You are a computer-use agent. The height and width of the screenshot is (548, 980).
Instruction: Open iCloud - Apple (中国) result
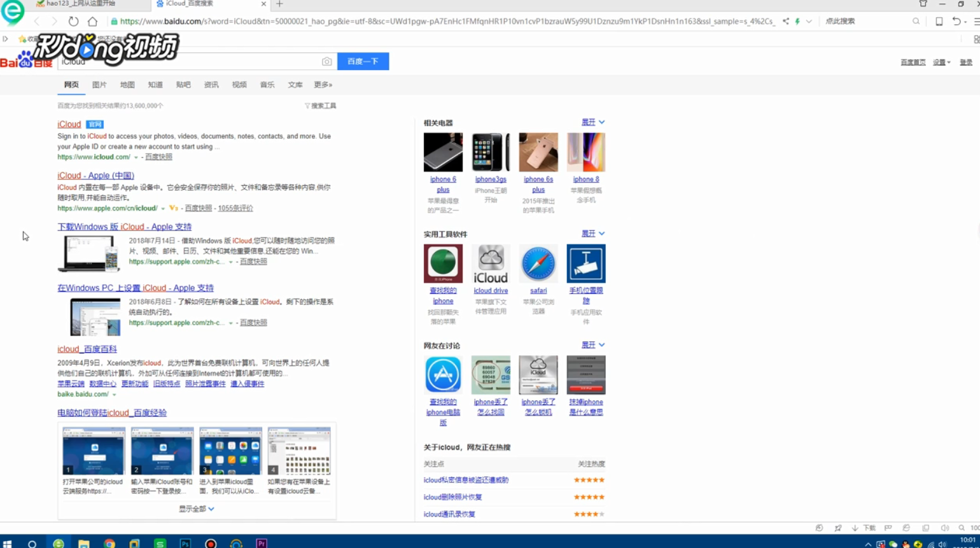(x=95, y=176)
